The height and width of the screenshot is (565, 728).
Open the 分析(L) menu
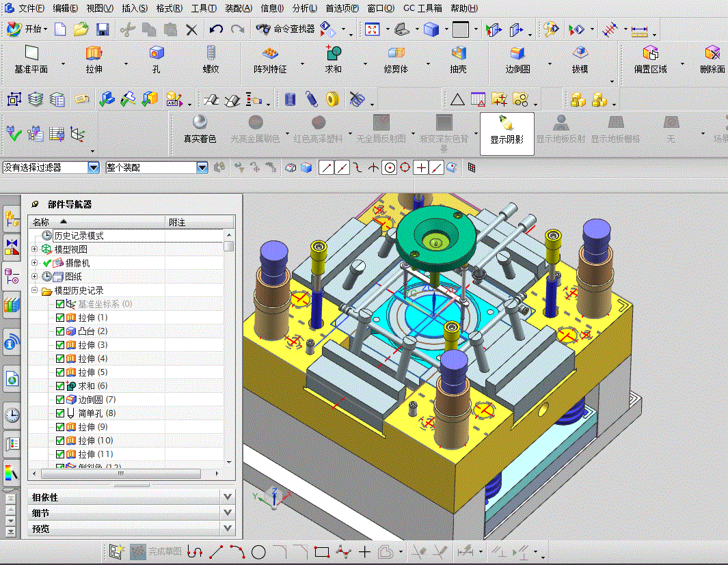304,8
